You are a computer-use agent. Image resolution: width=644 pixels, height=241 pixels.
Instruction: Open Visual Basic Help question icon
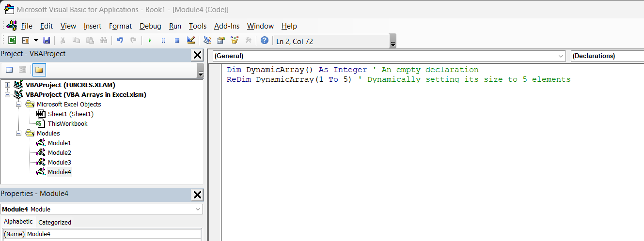click(x=264, y=41)
